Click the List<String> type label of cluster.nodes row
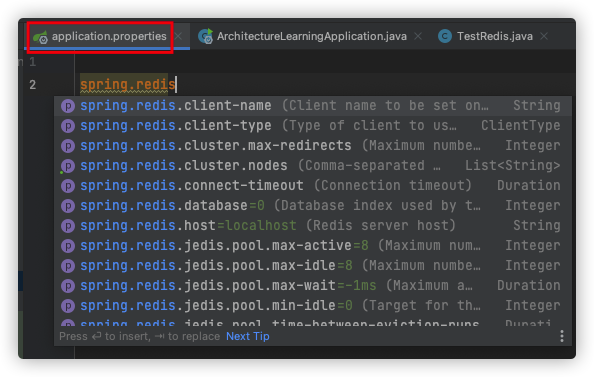The image size is (594, 377). 513,166
